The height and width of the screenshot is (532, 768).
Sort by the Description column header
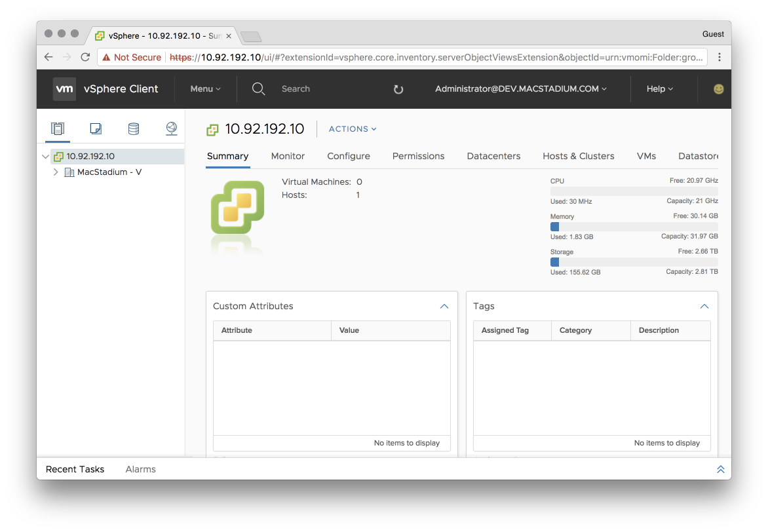pyautogui.click(x=670, y=331)
